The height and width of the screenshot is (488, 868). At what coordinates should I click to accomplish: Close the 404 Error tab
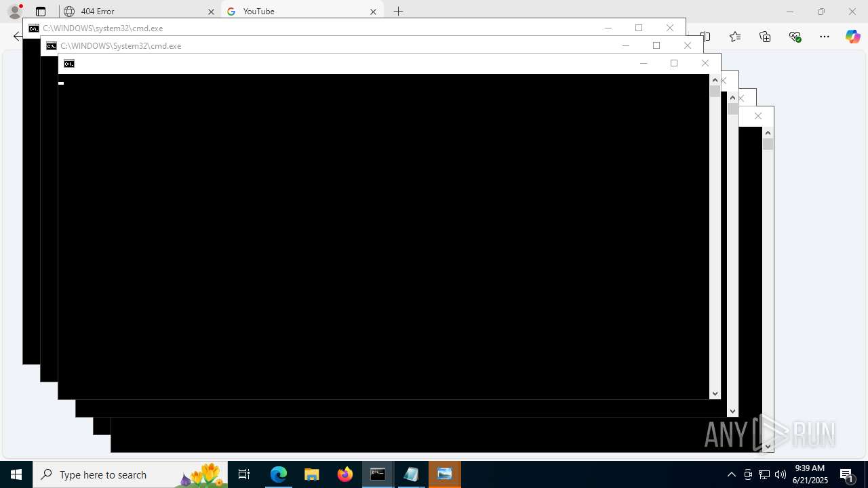coord(210,12)
